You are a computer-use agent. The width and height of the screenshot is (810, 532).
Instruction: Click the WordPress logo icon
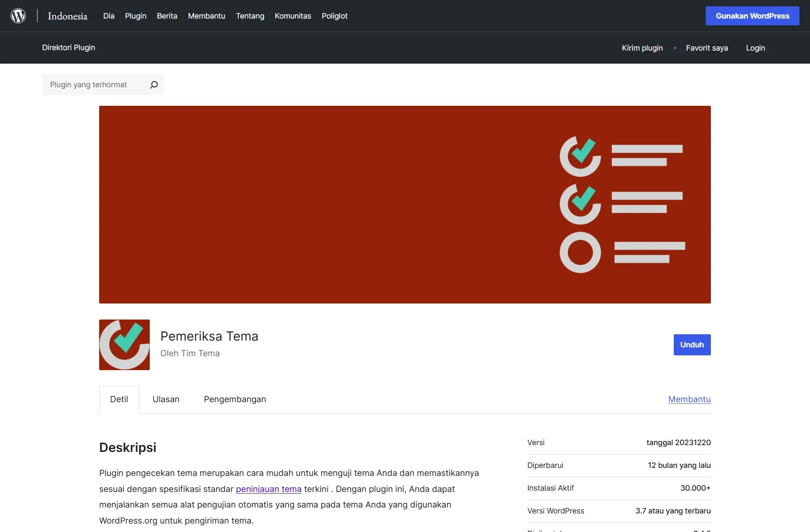(x=18, y=16)
